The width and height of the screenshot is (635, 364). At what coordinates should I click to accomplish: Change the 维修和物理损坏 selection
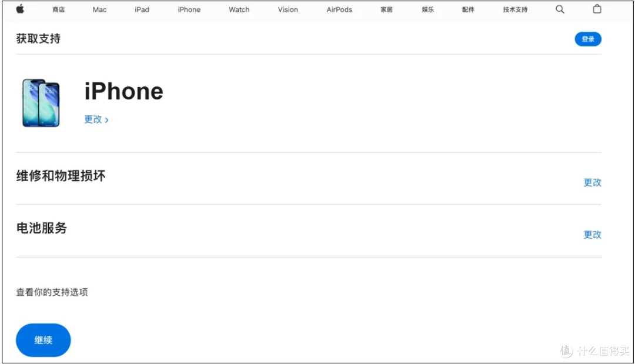(592, 183)
